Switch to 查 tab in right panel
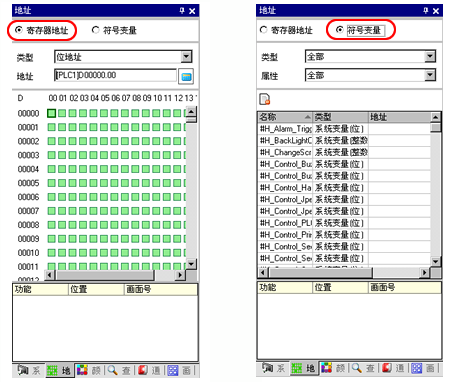Screen dimensions: 453x382 point(364,368)
